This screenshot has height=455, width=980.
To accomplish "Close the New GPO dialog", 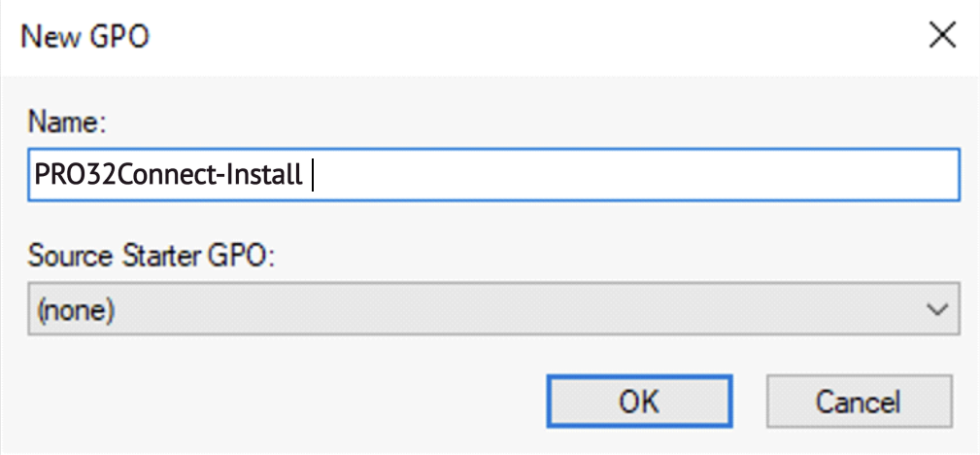I will tap(941, 37).
